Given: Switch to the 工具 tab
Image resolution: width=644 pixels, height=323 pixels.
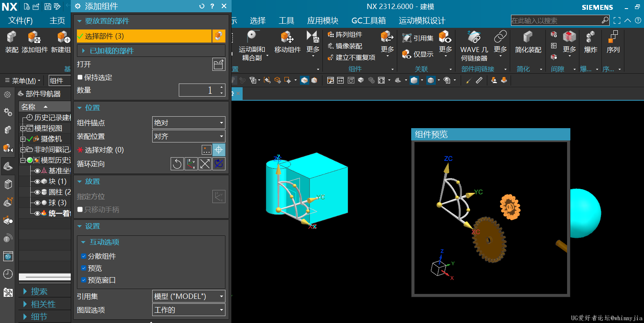Looking at the screenshot, I should click(286, 20).
